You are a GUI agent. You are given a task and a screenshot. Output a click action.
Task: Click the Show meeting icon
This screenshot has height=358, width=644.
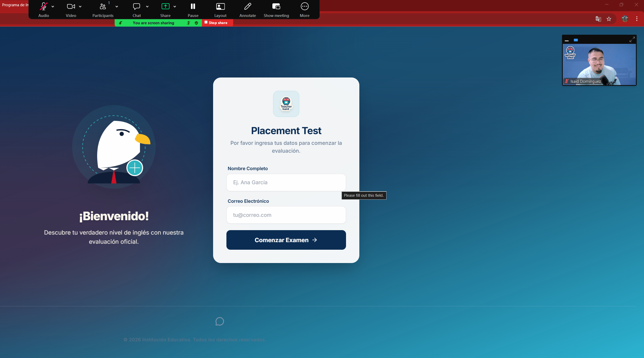pyautogui.click(x=276, y=7)
